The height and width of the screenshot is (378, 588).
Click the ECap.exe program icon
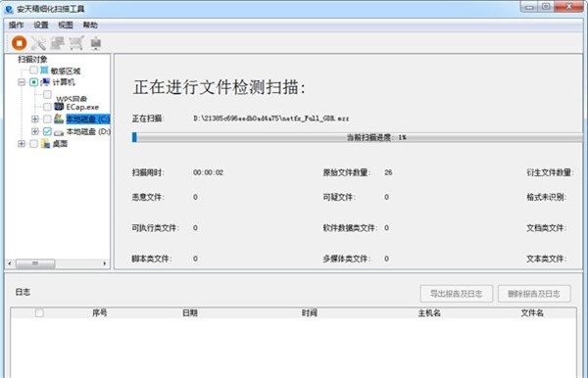coord(59,107)
